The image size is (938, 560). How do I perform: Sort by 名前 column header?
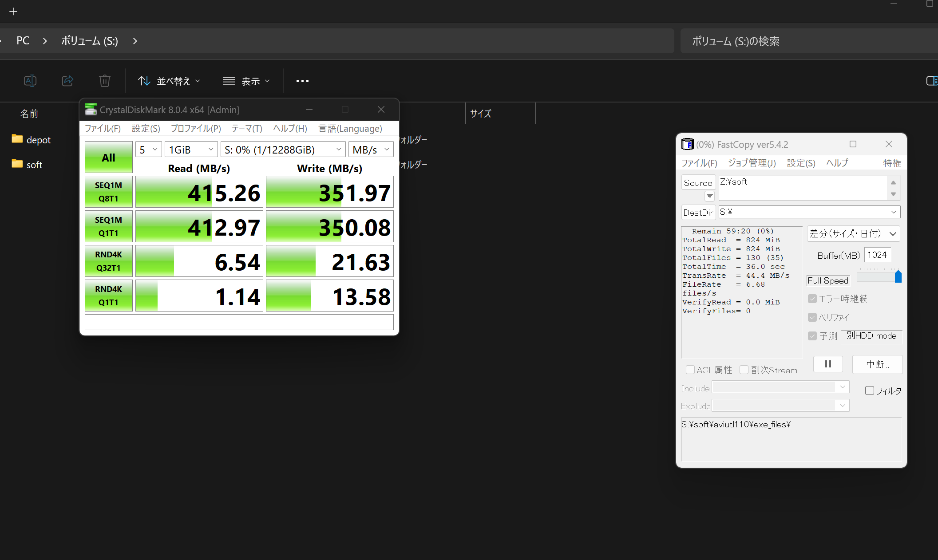(x=29, y=114)
